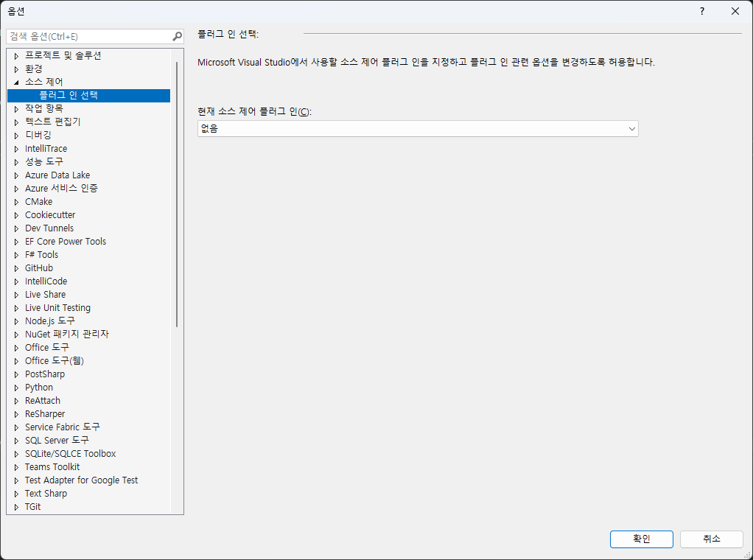The width and height of the screenshot is (753, 560).
Task: Expand the 디버깅 node
Action: (16, 136)
